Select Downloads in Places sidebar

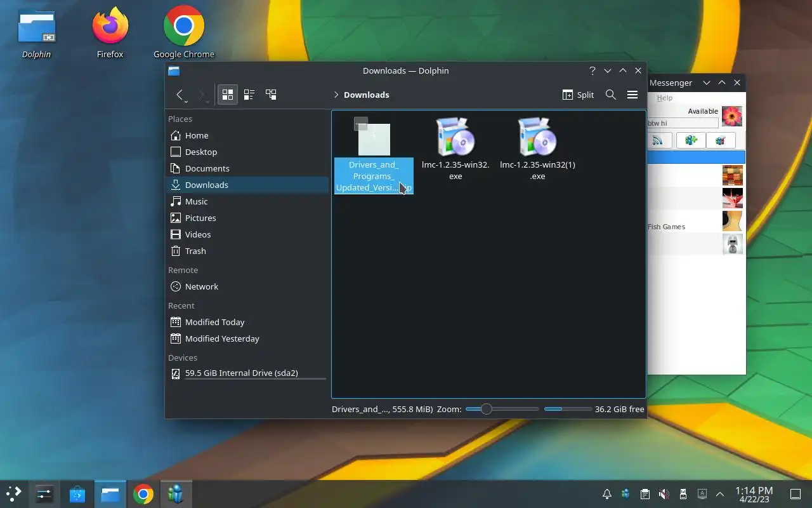(x=247, y=185)
